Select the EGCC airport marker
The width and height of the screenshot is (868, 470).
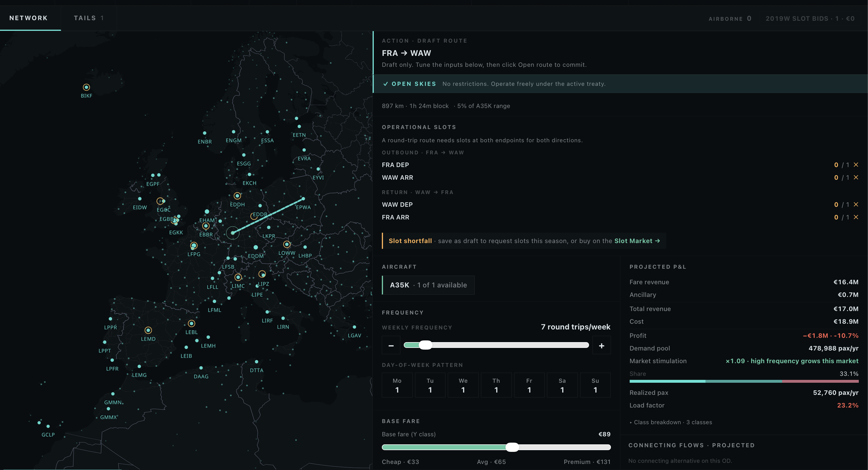pyautogui.click(x=161, y=201)
